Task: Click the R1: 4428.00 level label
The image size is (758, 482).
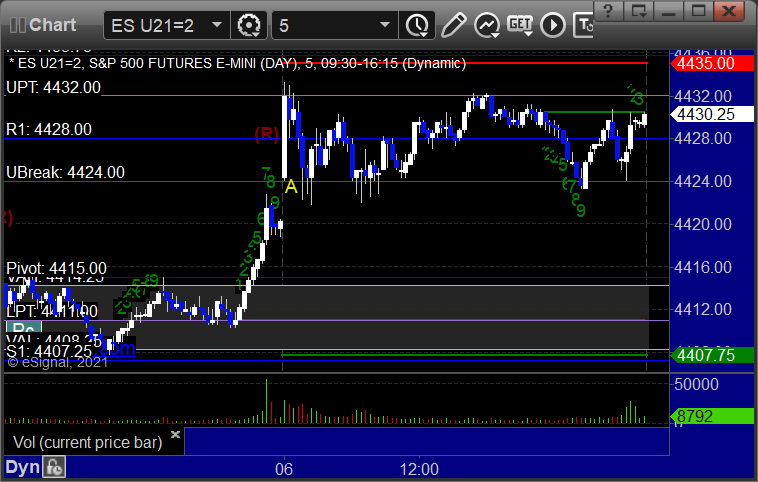Action: [49, 130]
